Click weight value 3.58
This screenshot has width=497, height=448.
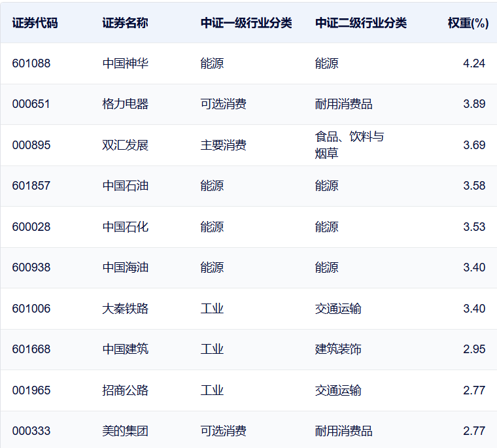pos(474,186)
